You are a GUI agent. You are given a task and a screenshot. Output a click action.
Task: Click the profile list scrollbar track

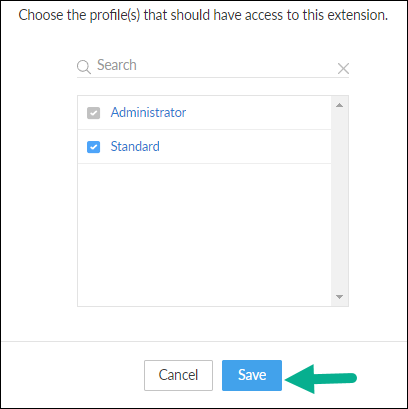pos(340,201)
